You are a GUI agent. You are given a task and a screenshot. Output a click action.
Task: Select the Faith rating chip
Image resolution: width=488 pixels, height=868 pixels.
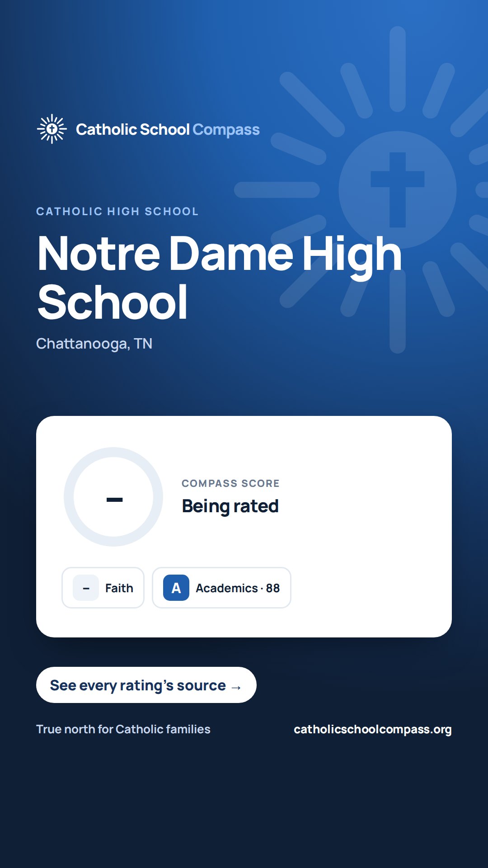pos(103,588)
